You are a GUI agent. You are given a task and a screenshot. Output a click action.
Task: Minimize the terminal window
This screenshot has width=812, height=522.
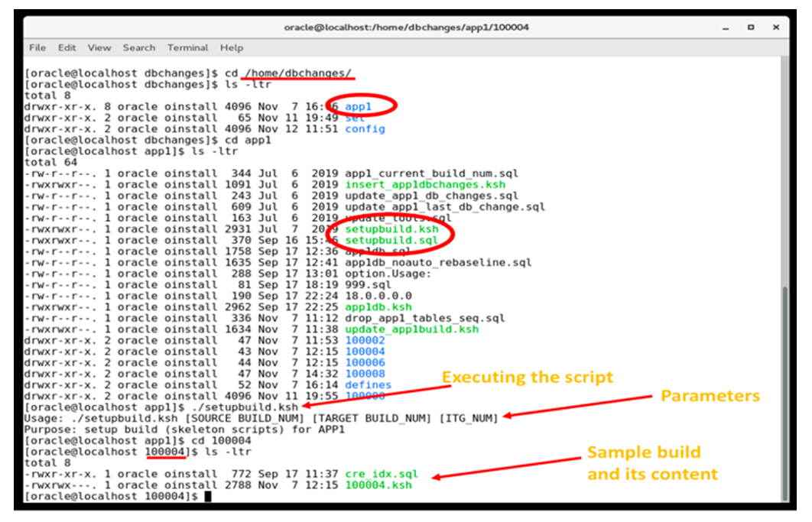coord(725,28)
